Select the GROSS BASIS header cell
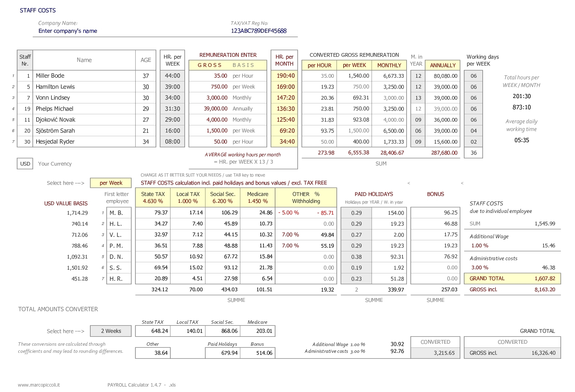575x392 pixels. [228, 65]
